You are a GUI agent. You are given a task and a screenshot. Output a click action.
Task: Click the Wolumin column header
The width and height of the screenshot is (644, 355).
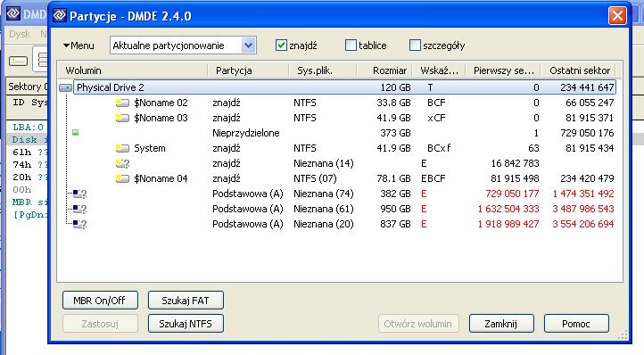click(132, 70)
